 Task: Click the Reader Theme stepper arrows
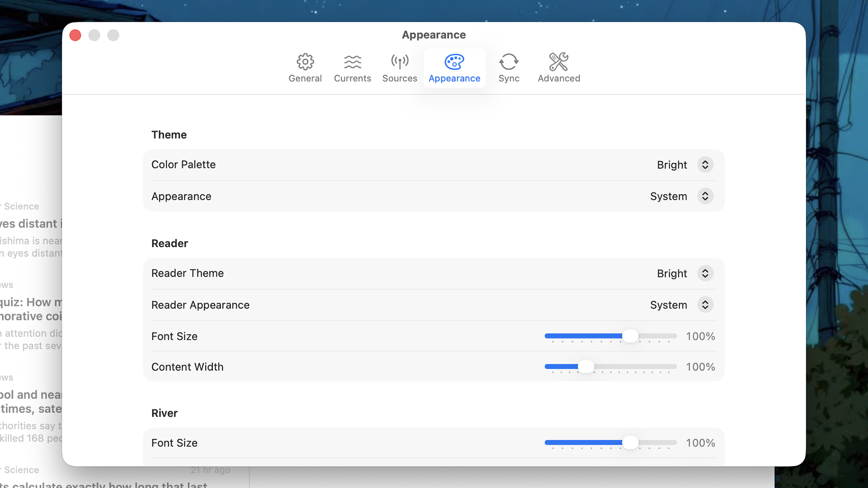(x=705, y=273)
